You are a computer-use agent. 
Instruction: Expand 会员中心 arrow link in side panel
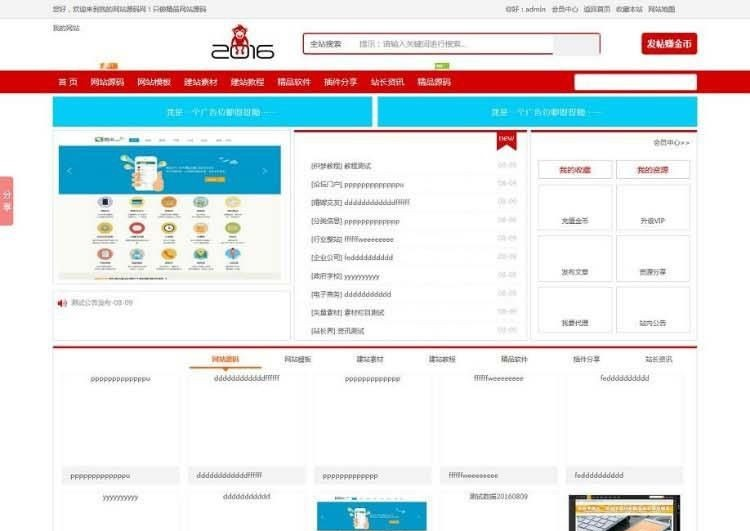[671, 143]
